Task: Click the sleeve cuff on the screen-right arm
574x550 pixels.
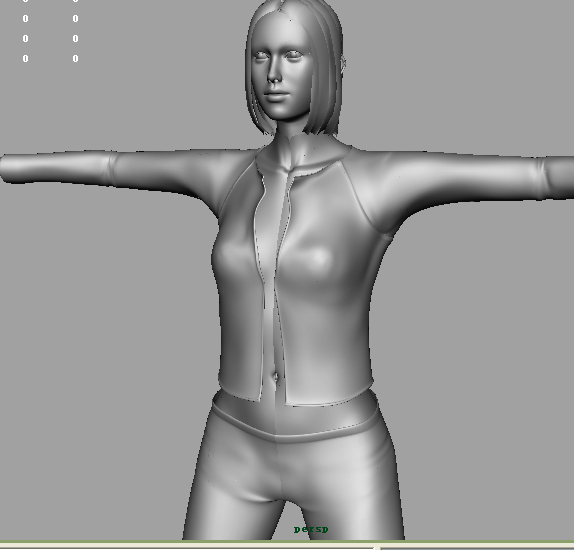Action: pyautogui.click(x=541, y=178)
